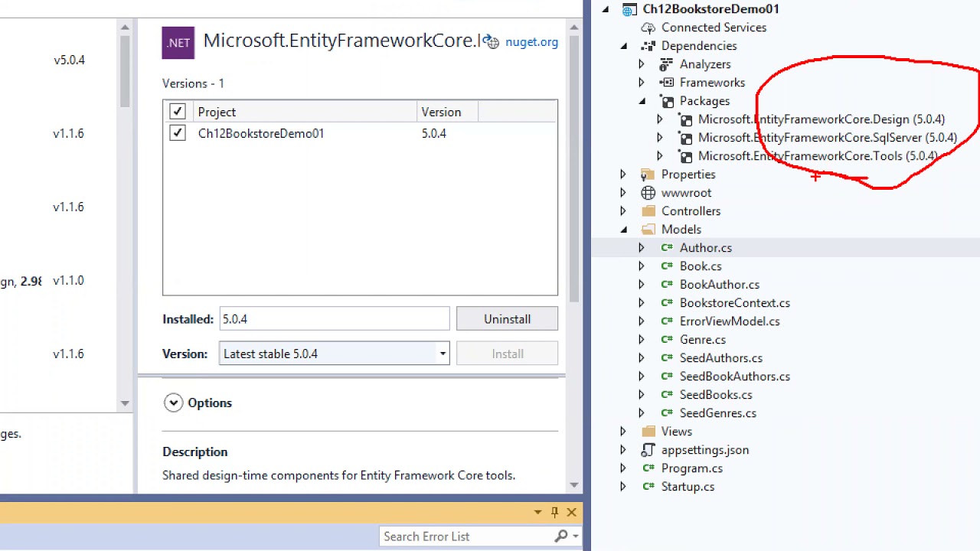Pin the Error List panel with auto-hide icon
The height and width of the screenshot is (551, 980).
point(554,512)
